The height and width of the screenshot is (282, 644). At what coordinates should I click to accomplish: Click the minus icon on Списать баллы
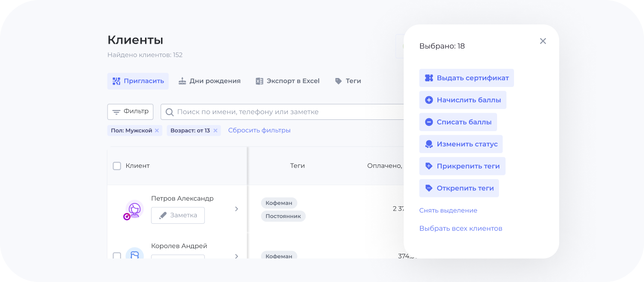429,122
